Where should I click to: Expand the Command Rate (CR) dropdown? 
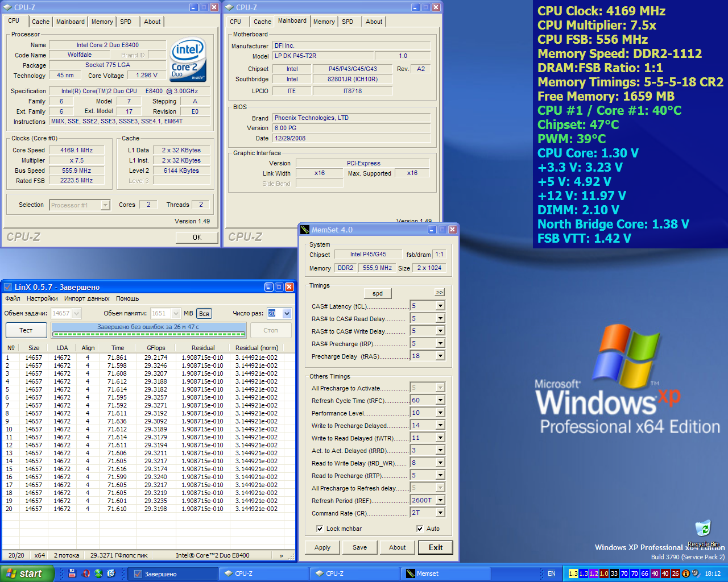coord(440,513)
